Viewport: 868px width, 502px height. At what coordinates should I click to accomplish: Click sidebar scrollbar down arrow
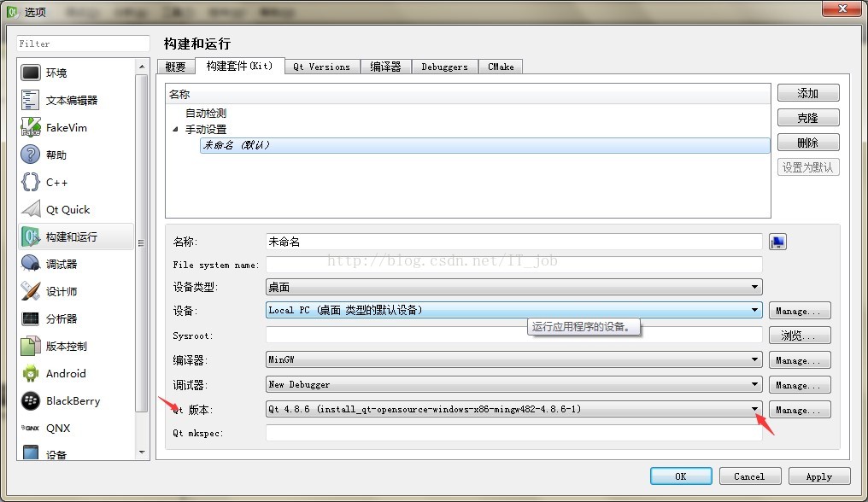click(142, 452)
